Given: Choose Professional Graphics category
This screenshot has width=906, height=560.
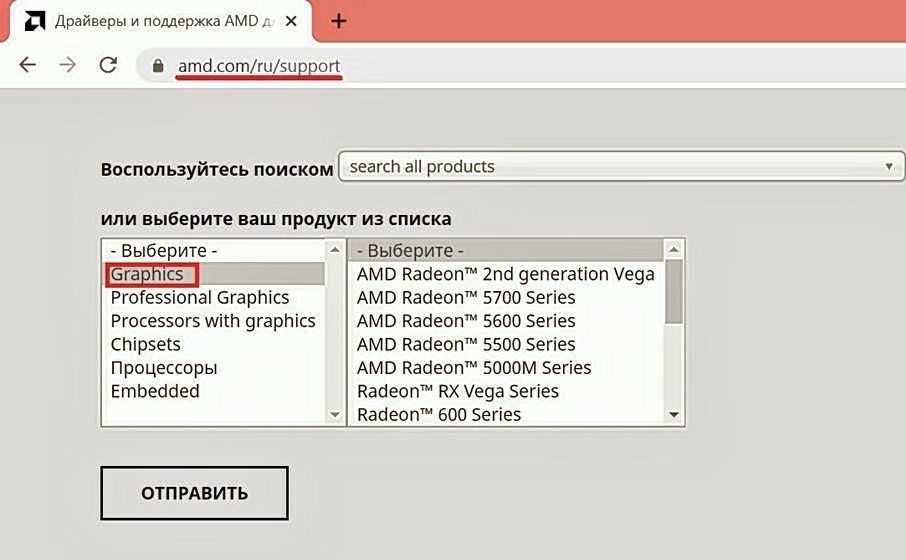Looking at the screenshot, I should click(200, 298).
